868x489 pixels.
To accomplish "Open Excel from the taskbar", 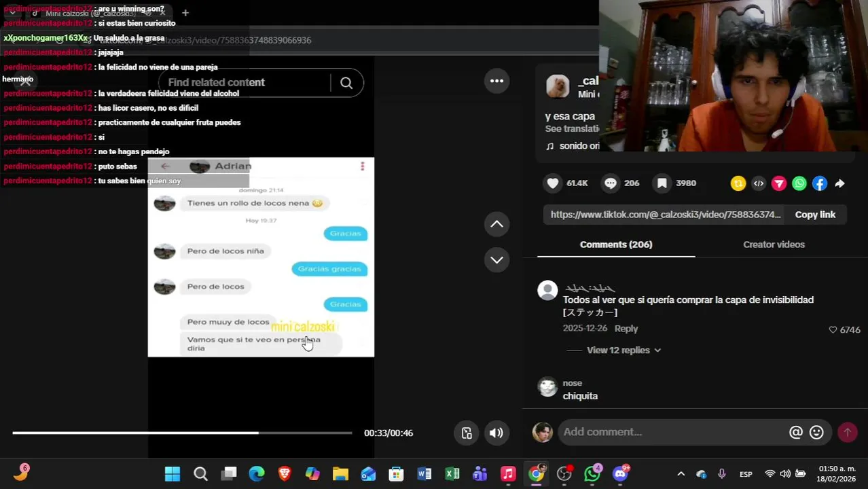I will (x=452, y=474).
